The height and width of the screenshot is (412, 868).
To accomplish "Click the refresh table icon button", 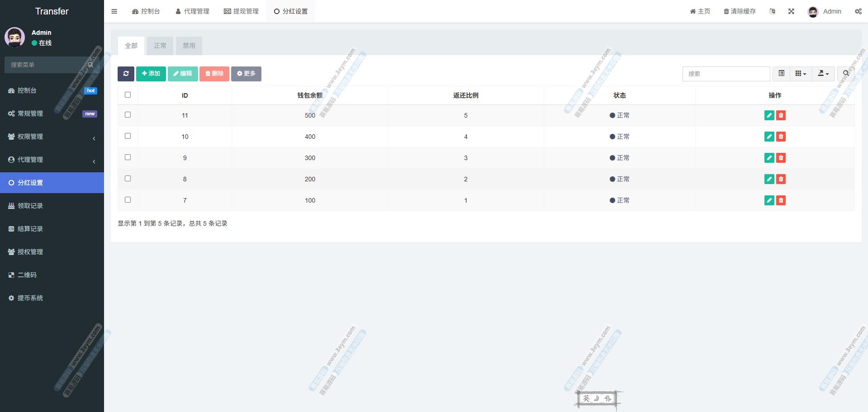I will pos(126,74).
